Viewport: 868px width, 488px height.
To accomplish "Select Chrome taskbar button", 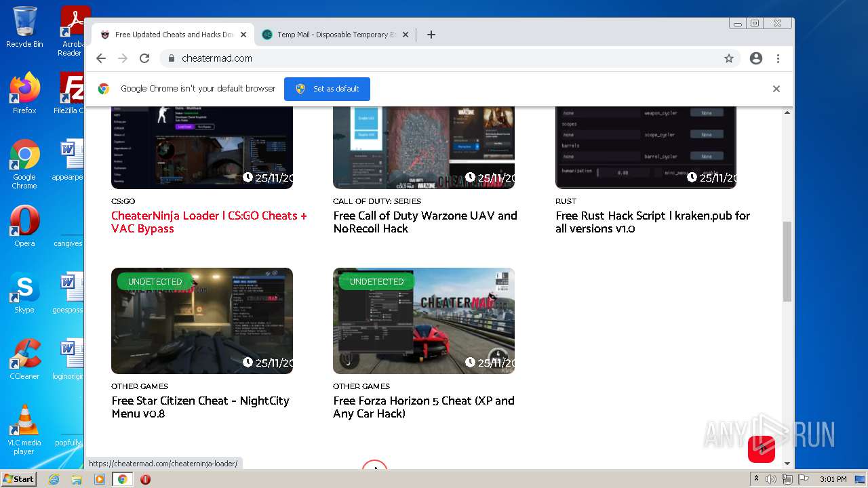I will [x=122, y=479].
